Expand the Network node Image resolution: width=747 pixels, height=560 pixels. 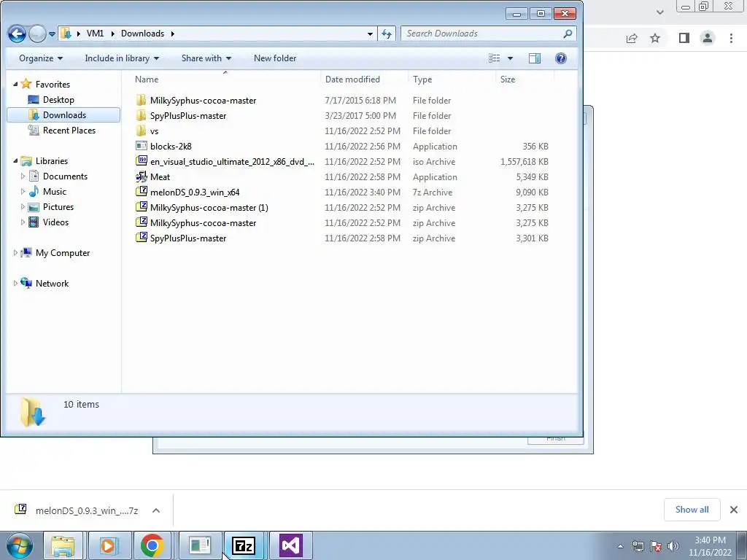point(15,284)
